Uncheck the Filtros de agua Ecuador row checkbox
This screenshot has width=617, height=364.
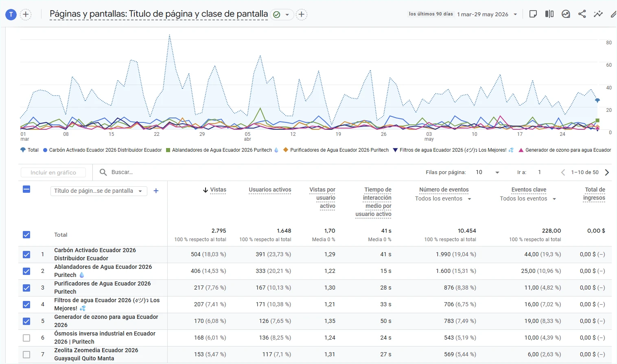(x=26, y=305)
